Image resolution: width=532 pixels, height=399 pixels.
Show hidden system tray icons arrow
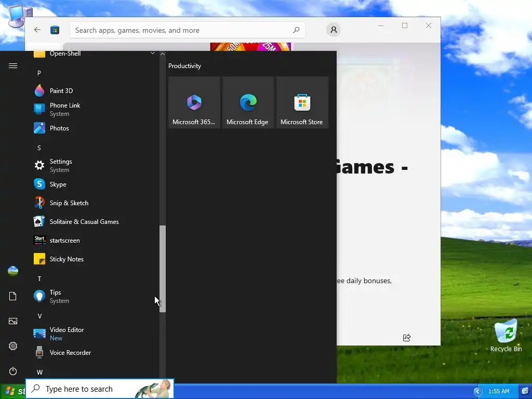[x=478, y=392]
